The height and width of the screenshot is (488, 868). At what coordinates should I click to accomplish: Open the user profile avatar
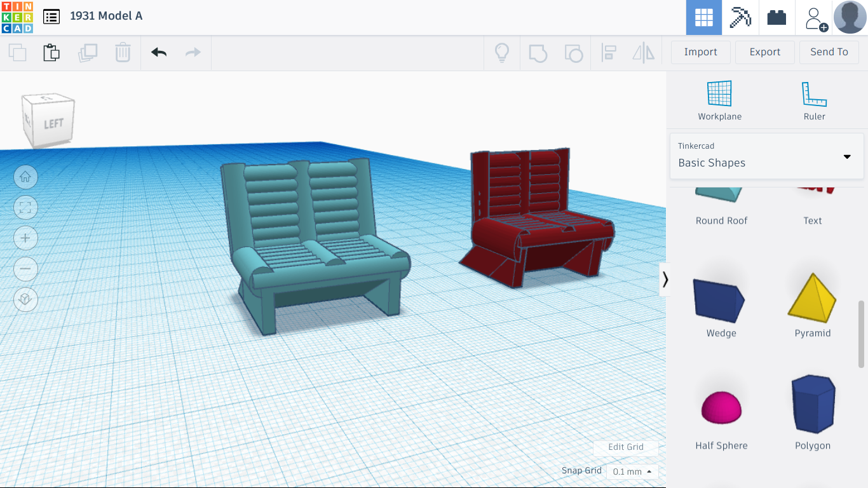click(x=850, y=17)
